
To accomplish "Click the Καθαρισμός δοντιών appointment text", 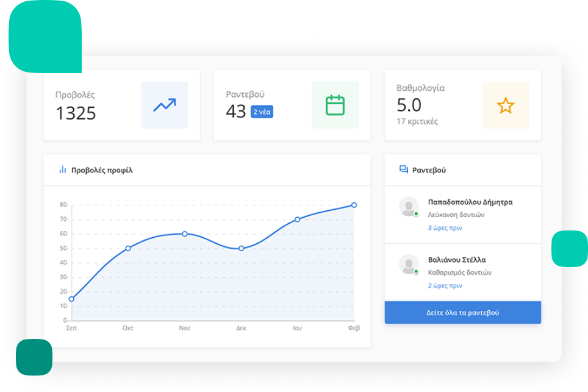I will pyautogui.click(x=459, y=273).
